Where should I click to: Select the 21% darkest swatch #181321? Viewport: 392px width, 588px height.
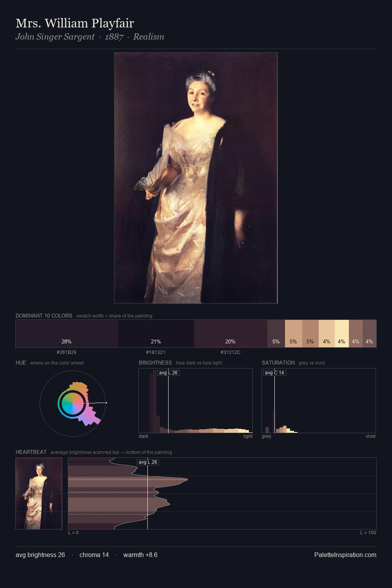tap(156, 334)
